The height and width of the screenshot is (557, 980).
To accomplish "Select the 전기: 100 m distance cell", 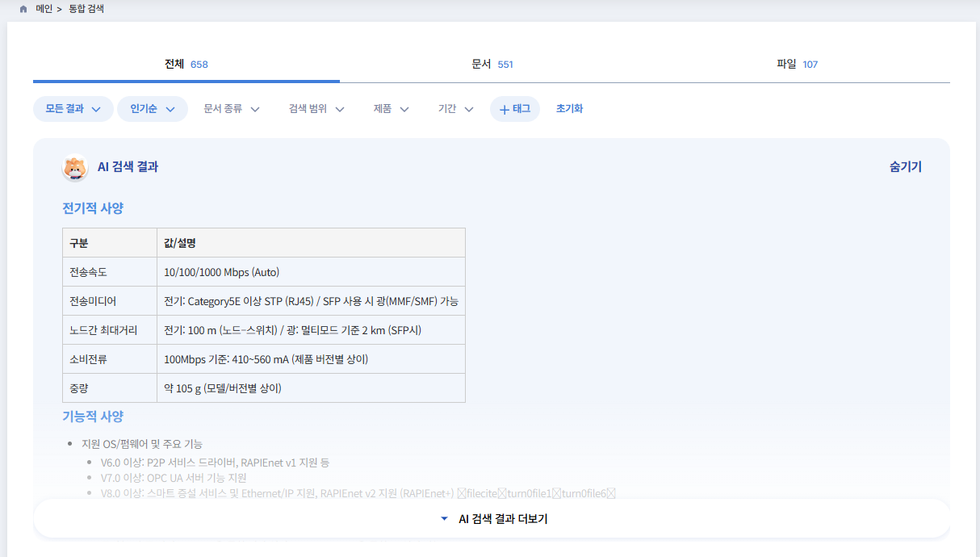I will click(x=311, y=330).
